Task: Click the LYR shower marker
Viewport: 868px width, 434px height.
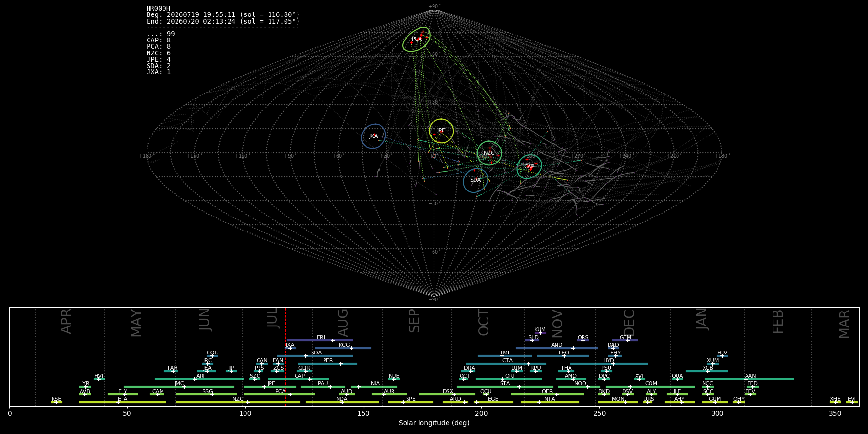Action: pos(86,387)
